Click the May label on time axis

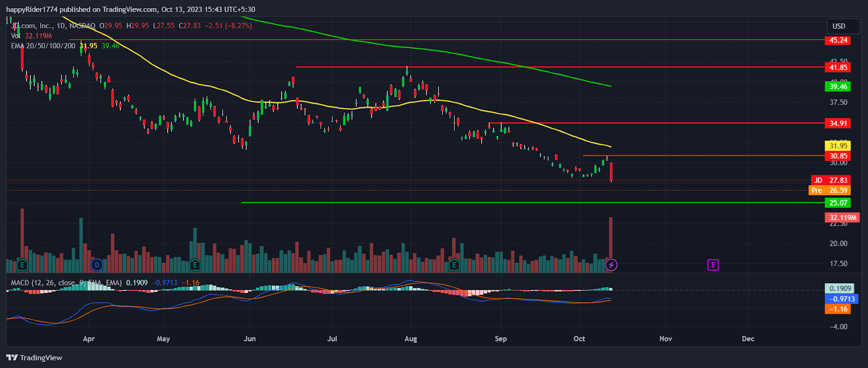(x=163, y=339)
